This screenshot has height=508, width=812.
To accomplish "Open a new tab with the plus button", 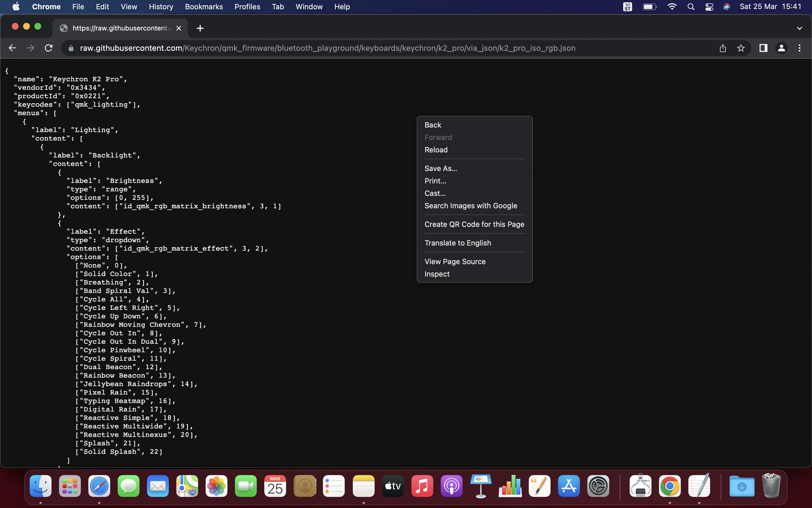I will pyautogui.click(x=200, y=28).
